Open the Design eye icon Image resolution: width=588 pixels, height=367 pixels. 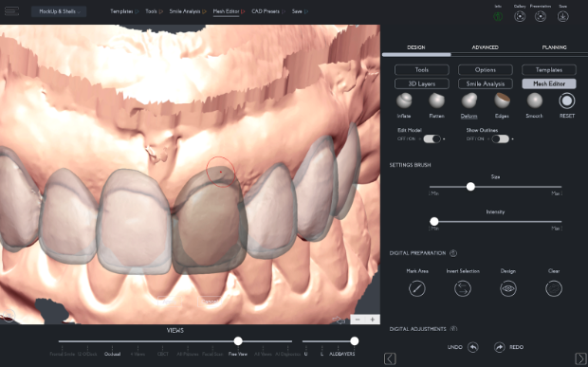508,288
